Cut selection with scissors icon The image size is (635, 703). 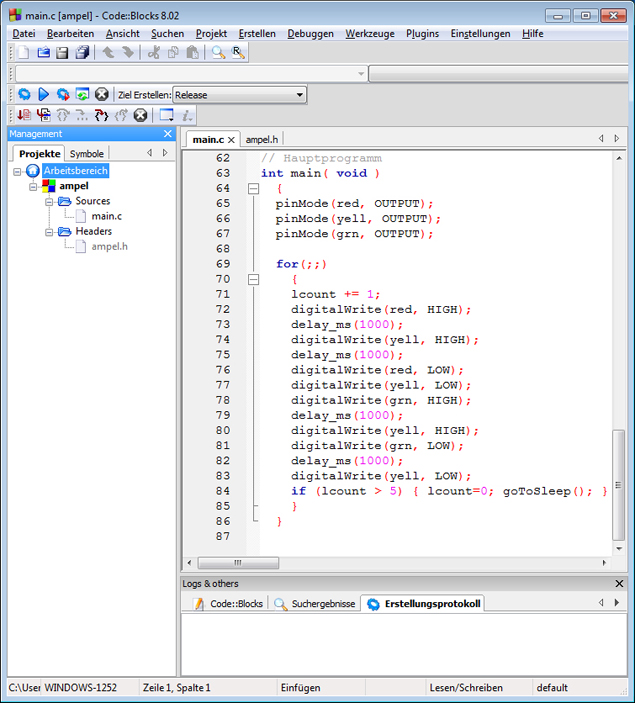click(154, 53)
